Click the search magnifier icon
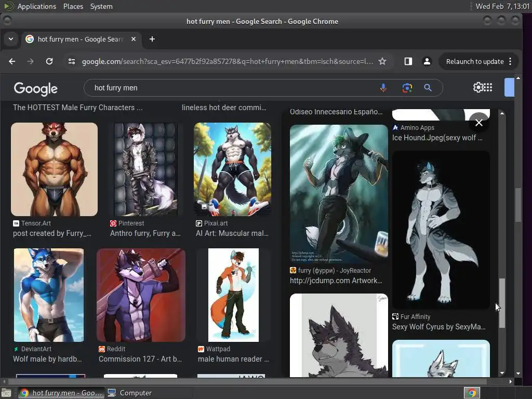The image size is (532, 399). [428, 88]
